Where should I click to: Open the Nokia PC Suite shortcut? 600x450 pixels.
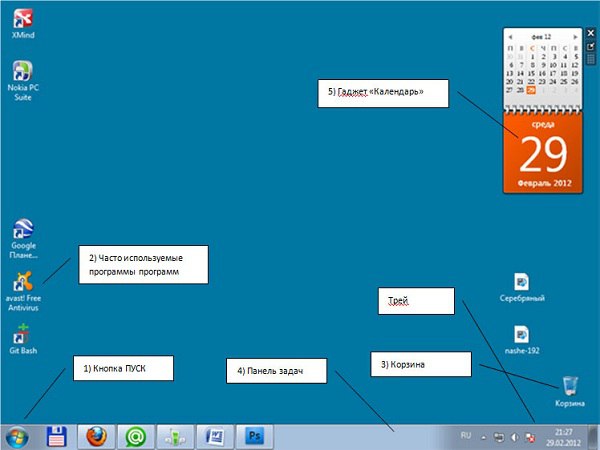click(x=23, y=81)
